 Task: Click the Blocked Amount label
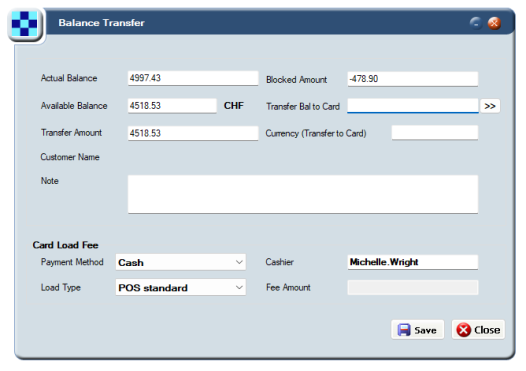point(297,80)
